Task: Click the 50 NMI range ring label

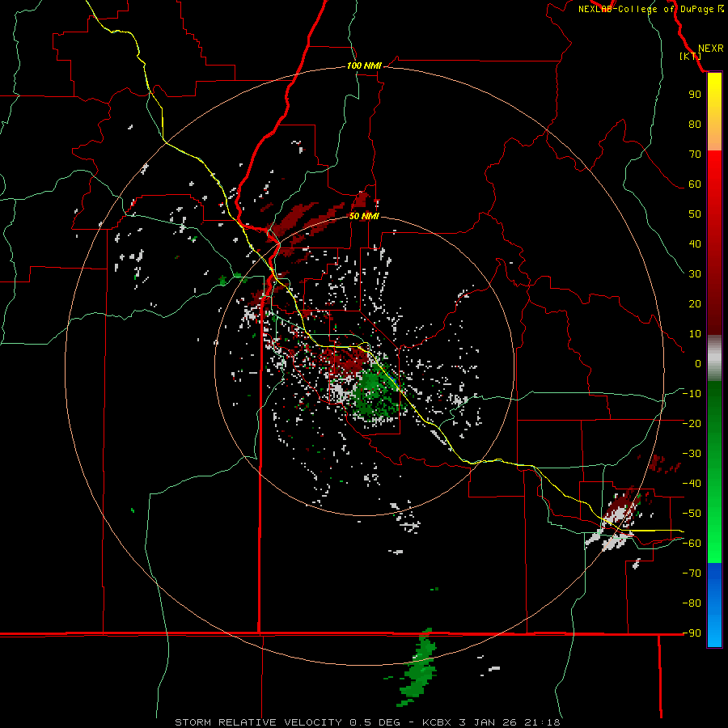Action: tap(364, 216)
